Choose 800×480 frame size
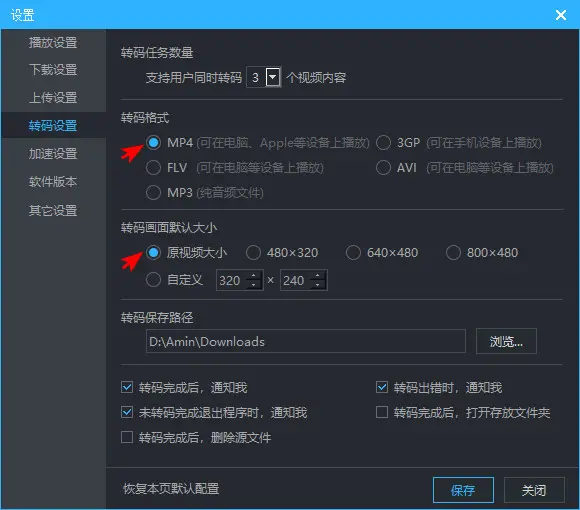This screenshot has width=580, height=510. [453, 253]
